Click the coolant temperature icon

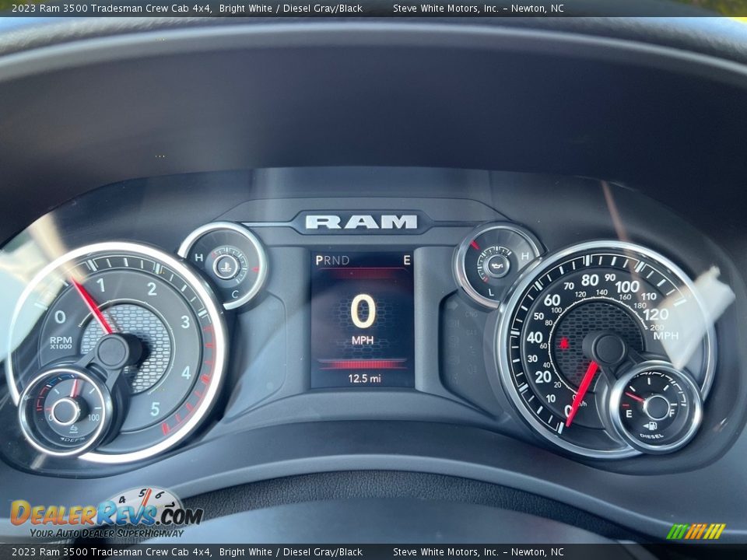tap(226, 266)
